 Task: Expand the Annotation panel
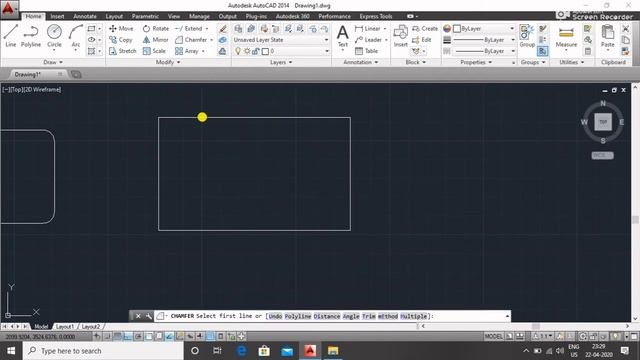pyautogui.click(x=360, y=62)
